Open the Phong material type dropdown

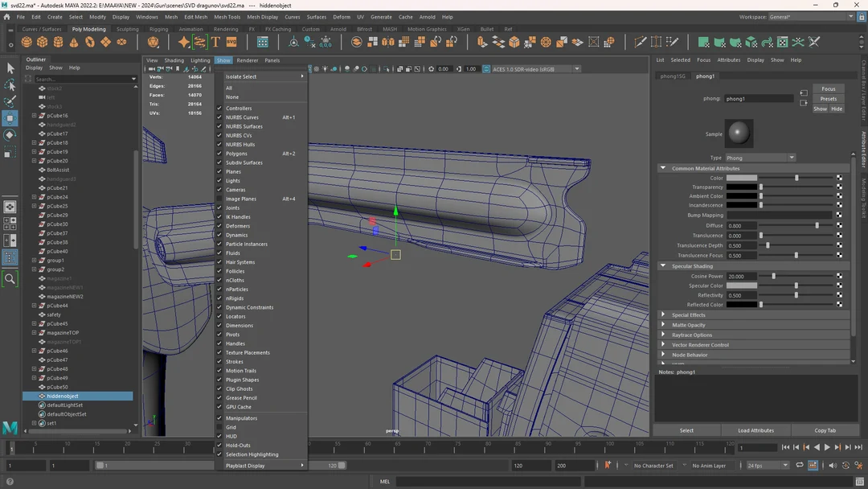click(759, 158)
